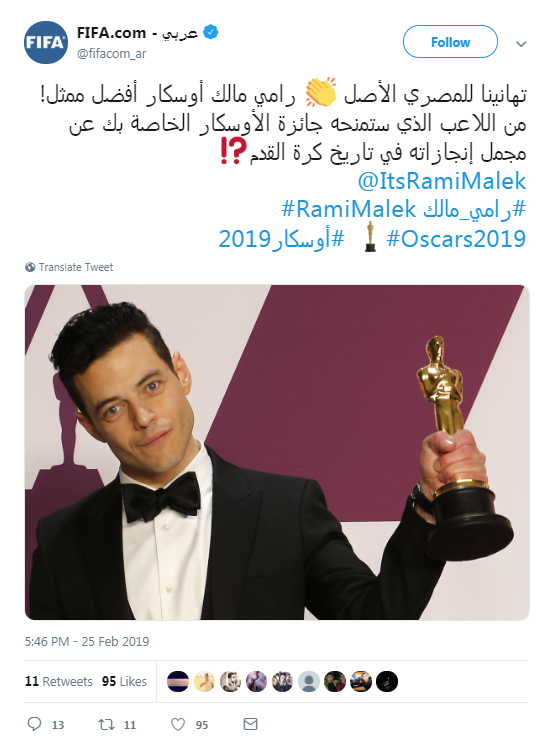The height and width of the screenshot is (736, 556).
Task: View the 11 Retweets list
Action: tap(59, 681)
